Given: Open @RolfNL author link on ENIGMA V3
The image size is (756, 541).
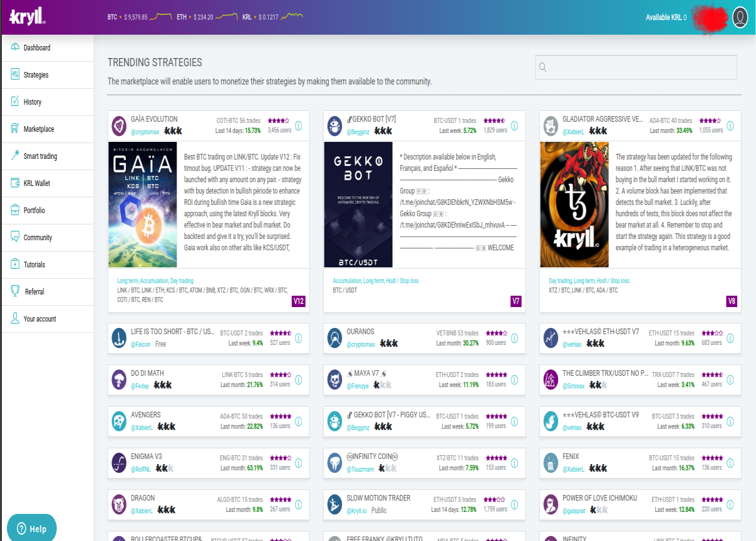Looking at the screenshot, I should [141, 469].
